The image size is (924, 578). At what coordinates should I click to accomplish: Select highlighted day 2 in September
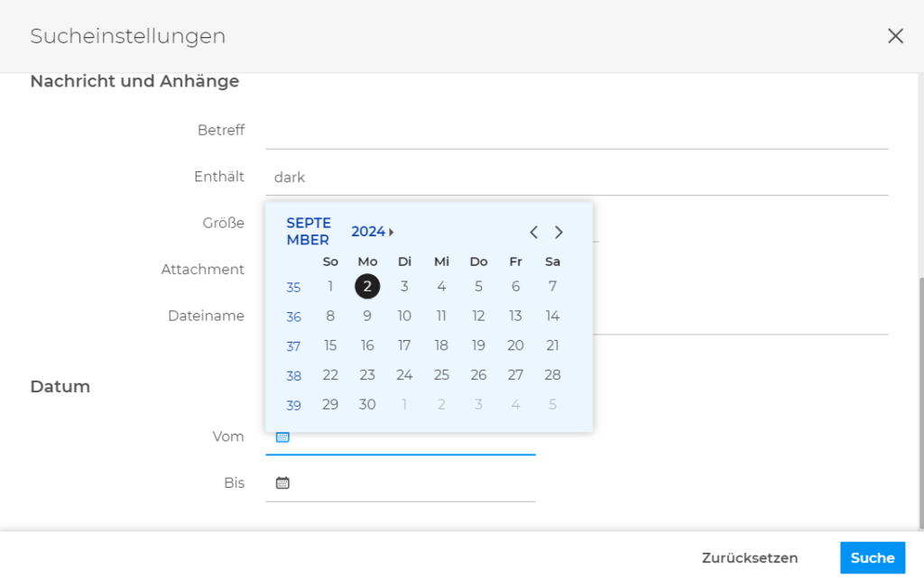tap(367, 287)
